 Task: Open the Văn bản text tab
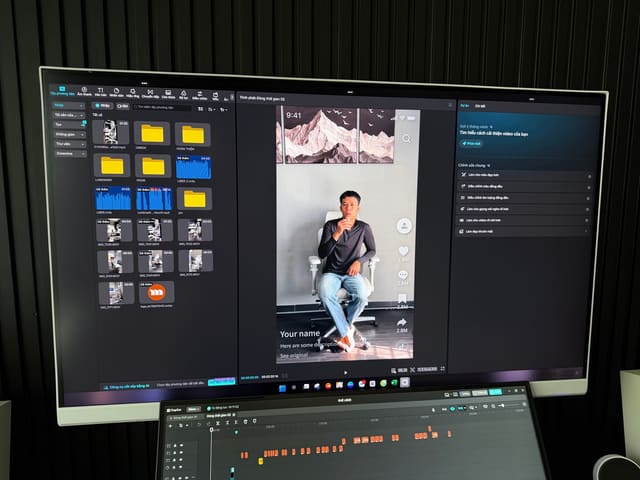tap(100, 92)
